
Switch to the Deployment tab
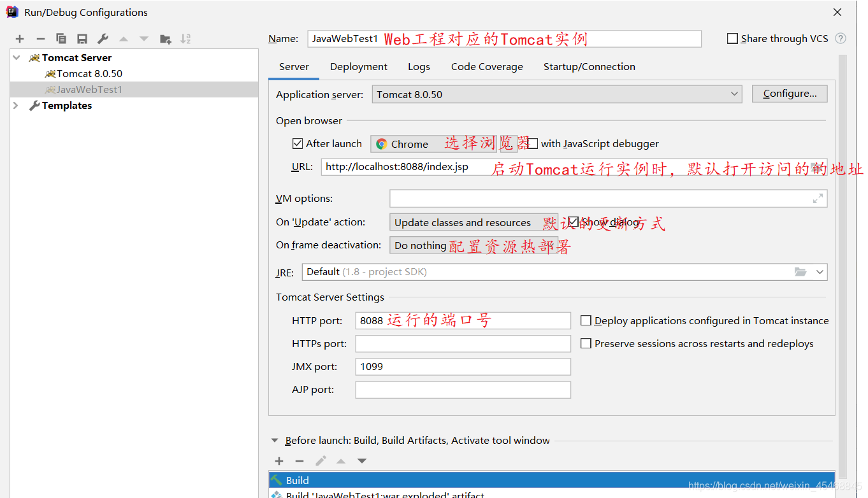(359, 67)
